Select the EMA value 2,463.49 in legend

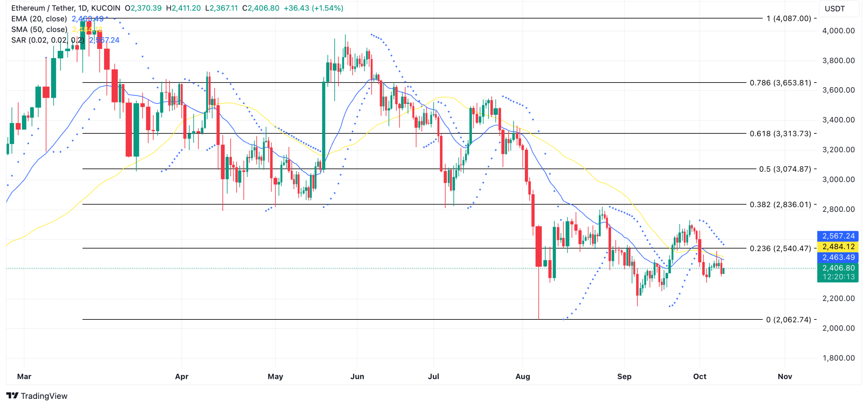87,19
